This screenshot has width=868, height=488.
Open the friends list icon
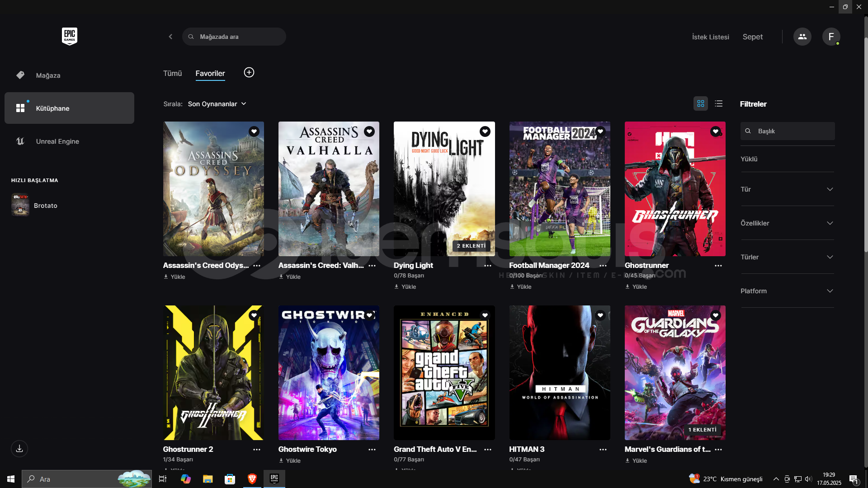[x=802, y=37]
